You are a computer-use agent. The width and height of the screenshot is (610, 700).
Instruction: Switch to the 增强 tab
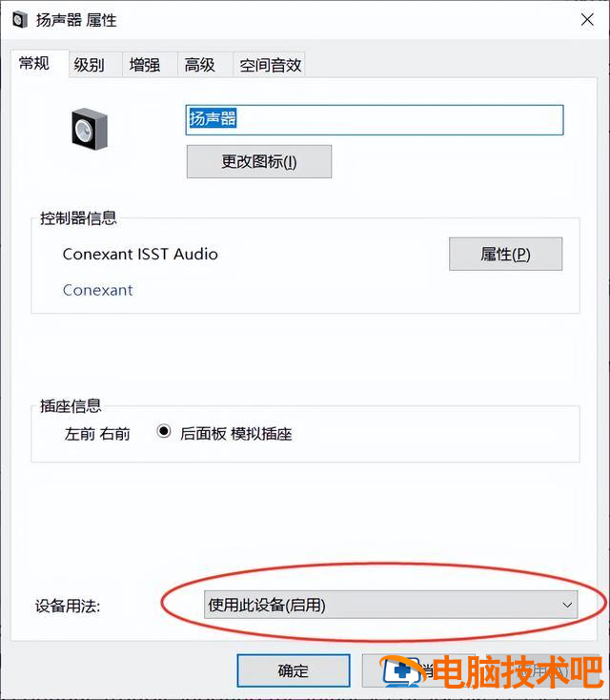click(145, 65)
